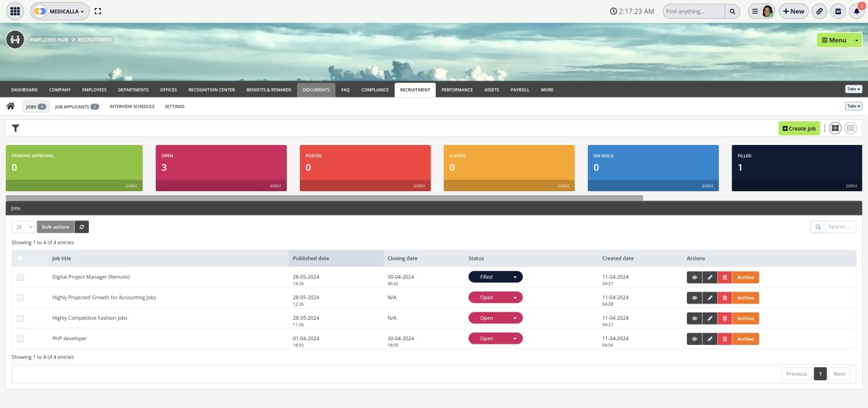
Task: Switch to grid view of jobs
Action: 835,127
